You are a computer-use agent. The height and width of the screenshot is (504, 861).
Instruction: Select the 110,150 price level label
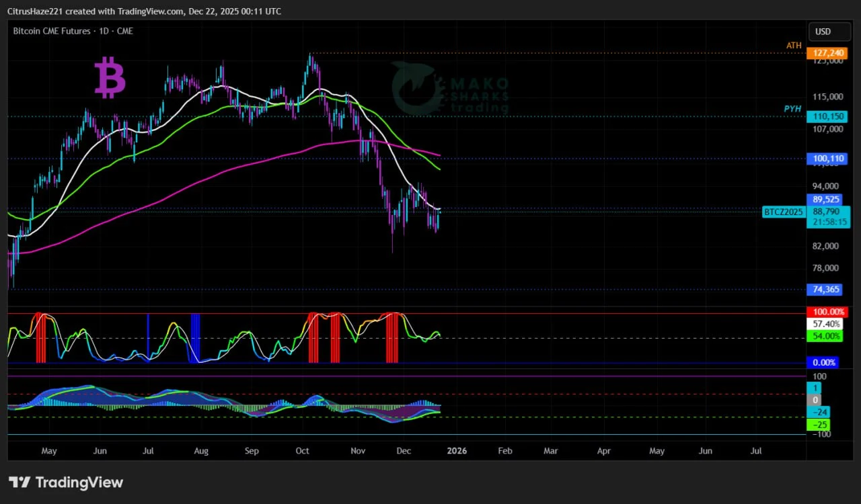(827, 116)
